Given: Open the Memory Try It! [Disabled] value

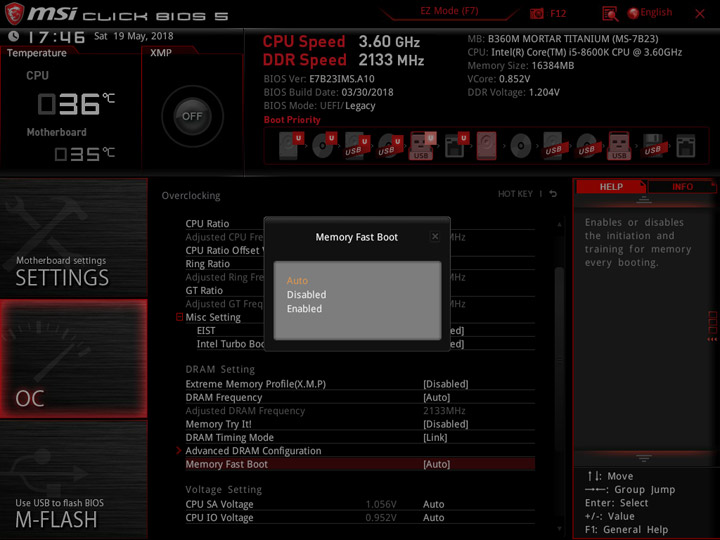Looking at the screenshot, I should pyautogui.click(x=445, y=424).
